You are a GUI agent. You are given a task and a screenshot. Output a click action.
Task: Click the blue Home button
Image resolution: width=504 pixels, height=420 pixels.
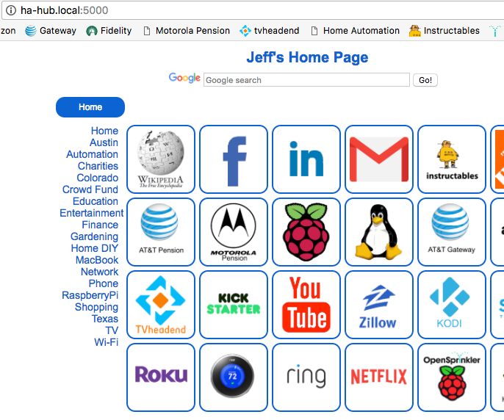pyautogui.click(x=90, y=107)
